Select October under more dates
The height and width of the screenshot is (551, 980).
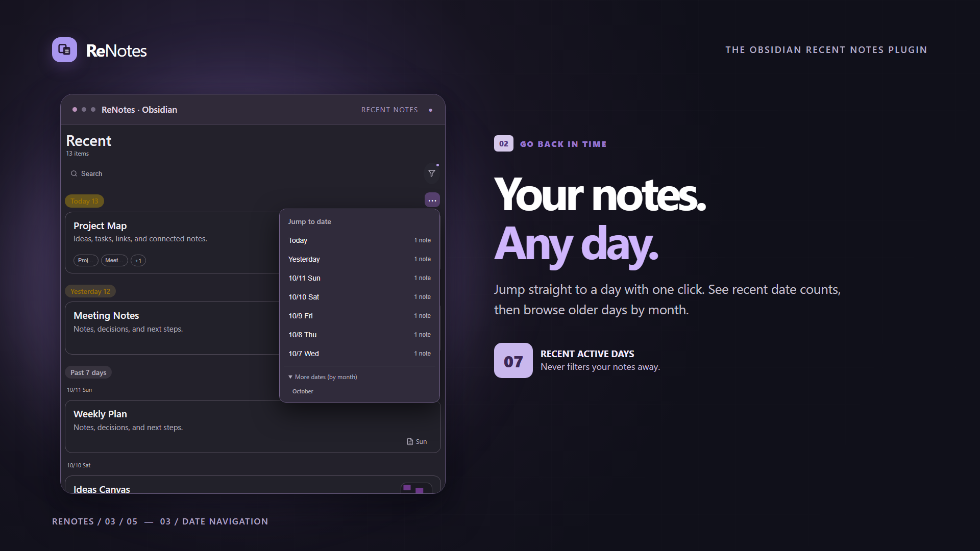click(x=303, y=391)
